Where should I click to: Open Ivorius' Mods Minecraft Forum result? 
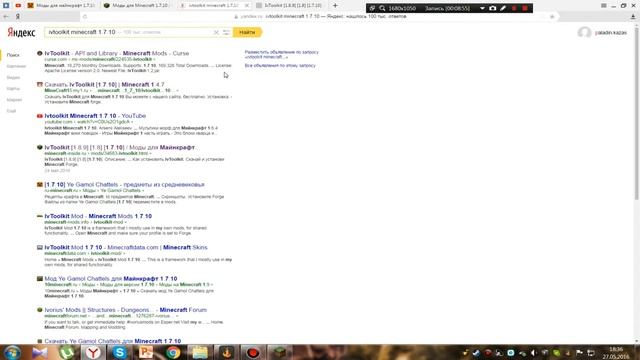tap(125, 310)
